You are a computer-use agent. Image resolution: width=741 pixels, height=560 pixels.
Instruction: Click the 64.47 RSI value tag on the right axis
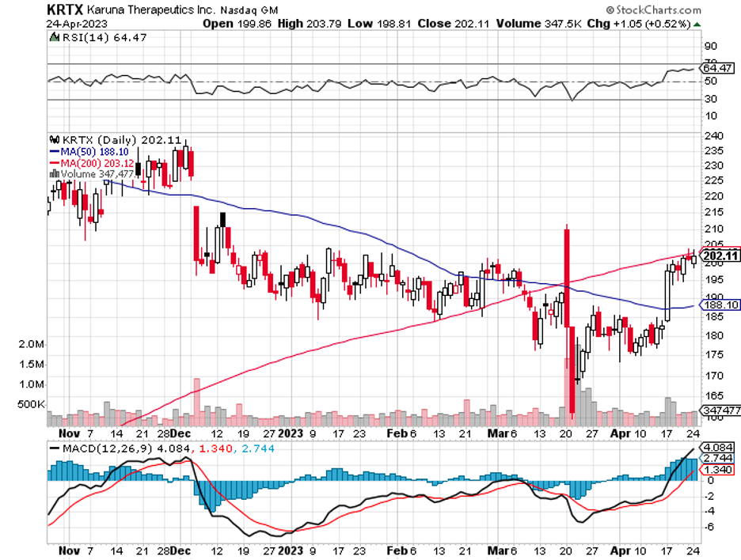coord(717,68)
